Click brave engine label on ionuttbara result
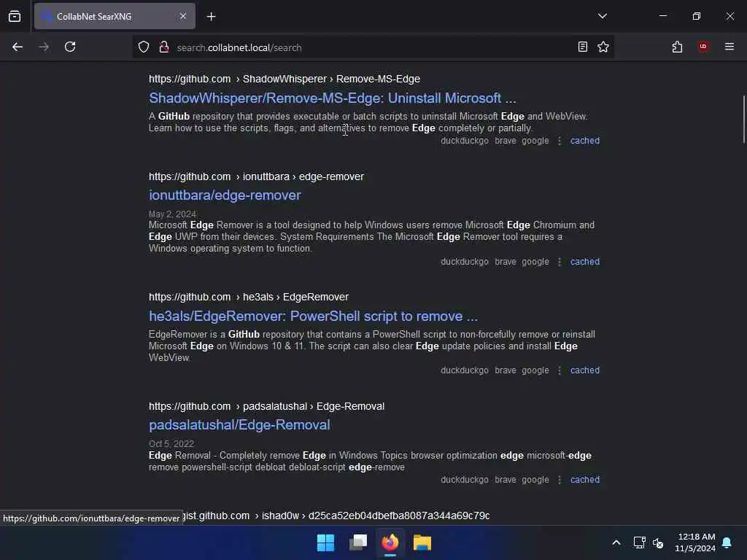747x560 pixels. [x=506, y=262]
